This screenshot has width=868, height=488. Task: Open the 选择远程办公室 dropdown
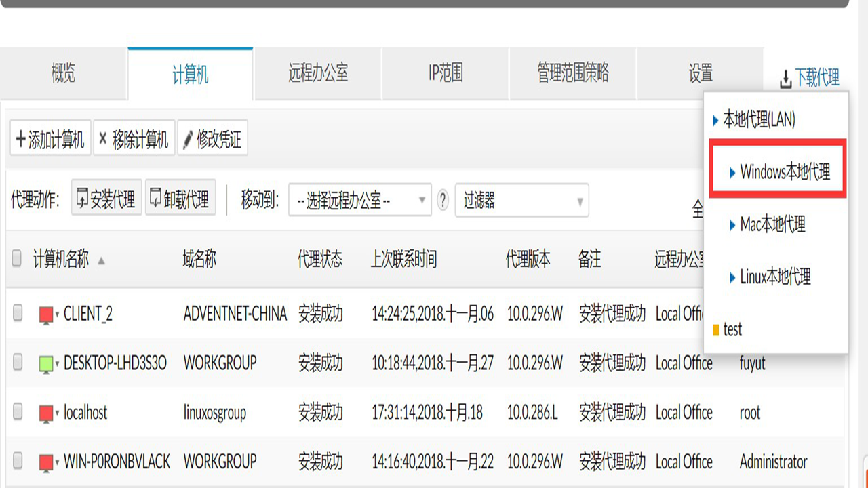click(359, 201)
